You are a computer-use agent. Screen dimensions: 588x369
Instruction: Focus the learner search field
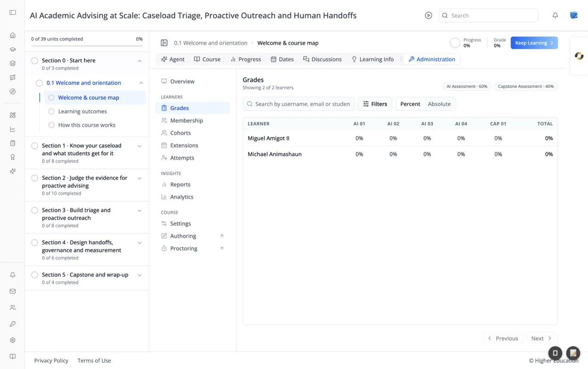pyautogui.click(x=299, y=104)
